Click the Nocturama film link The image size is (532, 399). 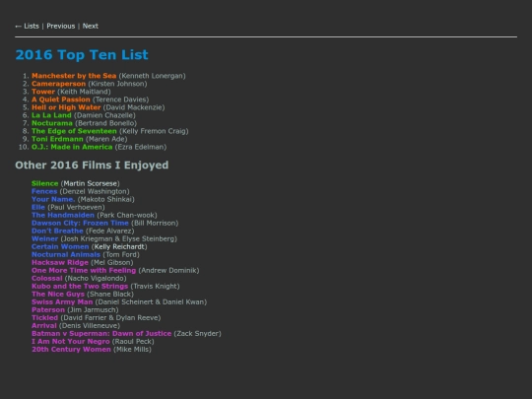click(52, 123)
